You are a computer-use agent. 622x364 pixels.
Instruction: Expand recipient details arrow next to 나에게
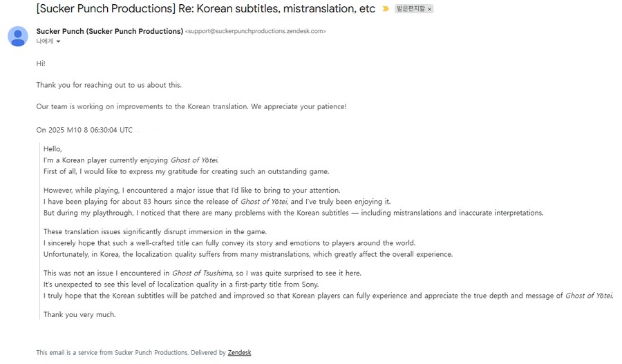58,41
